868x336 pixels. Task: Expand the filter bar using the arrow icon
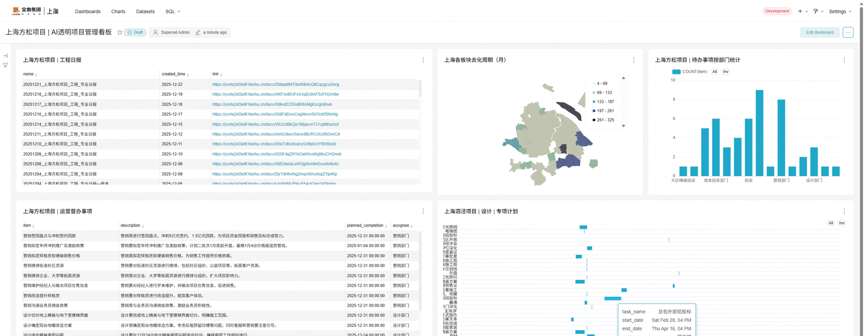[x=6, y=56]
